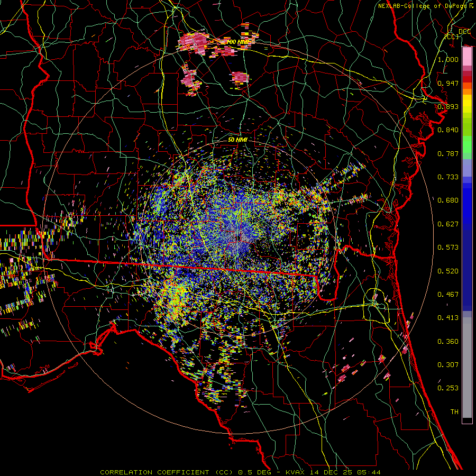
Task: Pick the gray color bar segment
Action: click(x=467, y=368)
